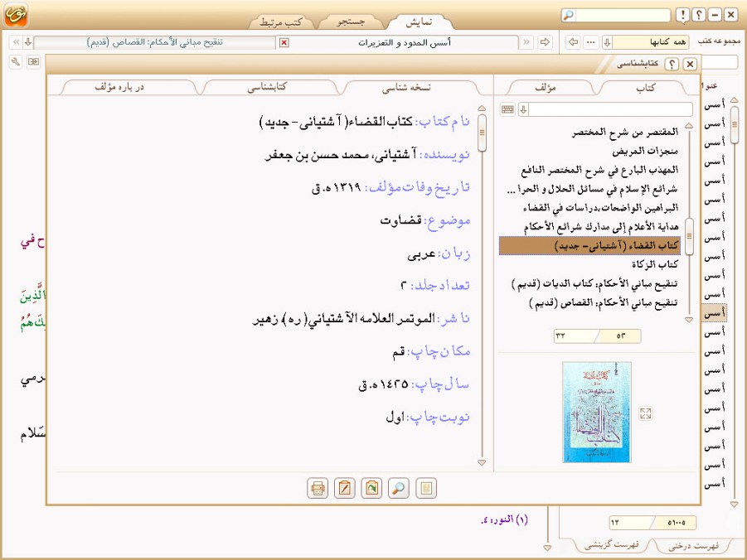
Task: Click the help question mark in bibliography dialog
Action: tap(672, 64)
